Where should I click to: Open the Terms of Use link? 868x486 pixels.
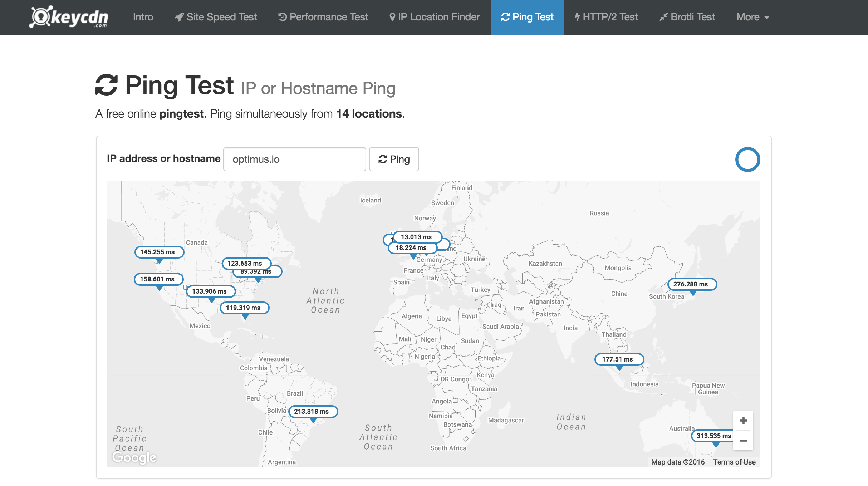tap(734, 462)
